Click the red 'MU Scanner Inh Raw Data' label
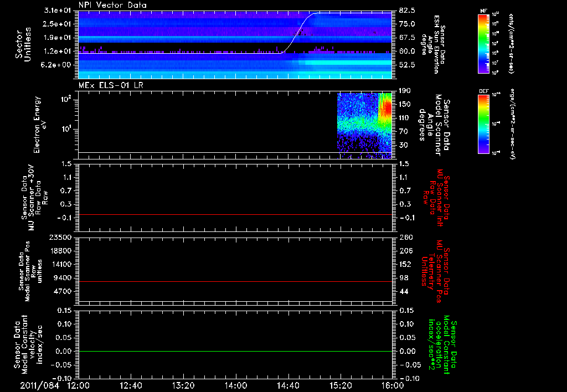 pyautogui.click(x=436, y=198)
